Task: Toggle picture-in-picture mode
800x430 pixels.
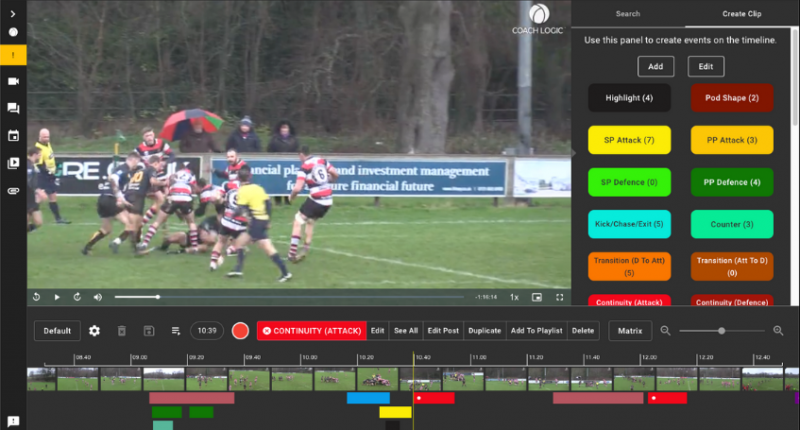Action: (537, 297)
